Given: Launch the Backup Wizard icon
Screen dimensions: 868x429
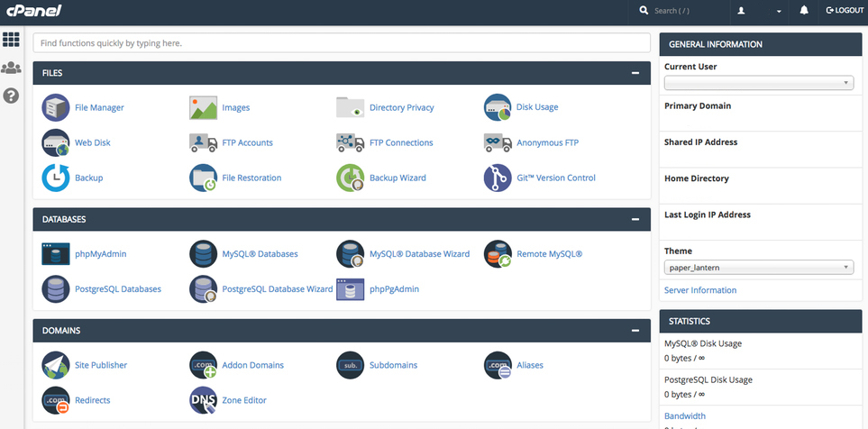Looking at the screenshot, I should 350,178.
